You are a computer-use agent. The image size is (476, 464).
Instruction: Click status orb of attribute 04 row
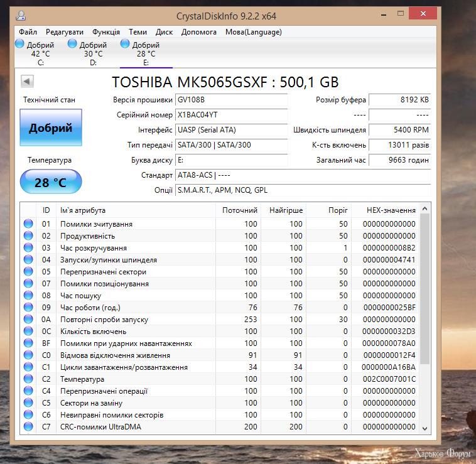click(x=28, y=259)
